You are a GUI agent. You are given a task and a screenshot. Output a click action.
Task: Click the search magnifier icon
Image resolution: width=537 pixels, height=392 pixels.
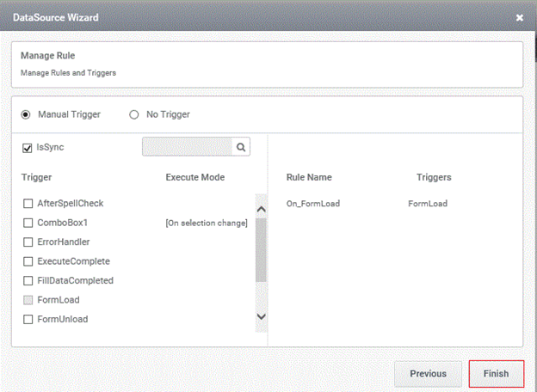pyautogui.click(x=241, y=147)
